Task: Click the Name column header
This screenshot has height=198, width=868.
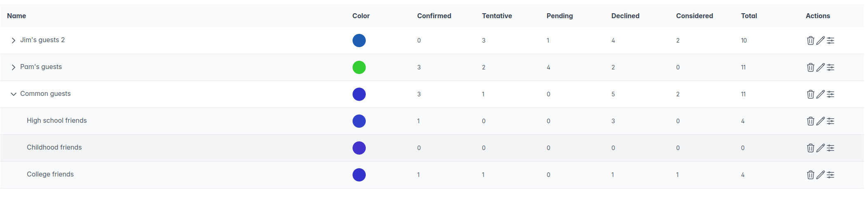Action: (x=16, y=16)
